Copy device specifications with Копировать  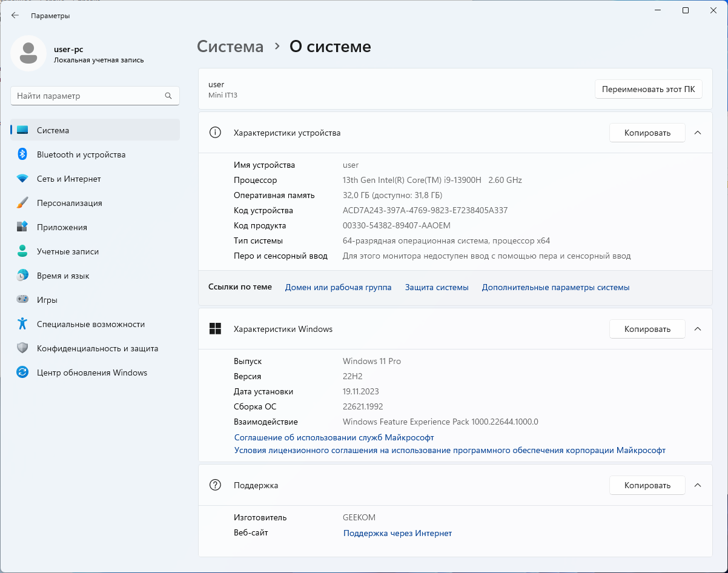click(x=647, y=133)
